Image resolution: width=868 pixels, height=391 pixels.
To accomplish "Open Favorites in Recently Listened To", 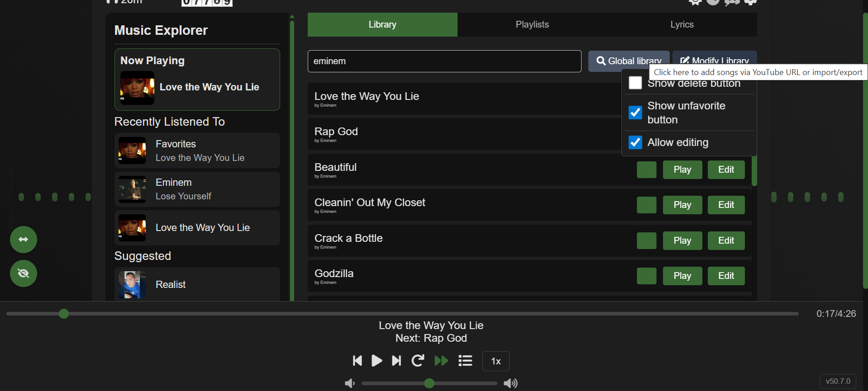I will tap(197, 151).
